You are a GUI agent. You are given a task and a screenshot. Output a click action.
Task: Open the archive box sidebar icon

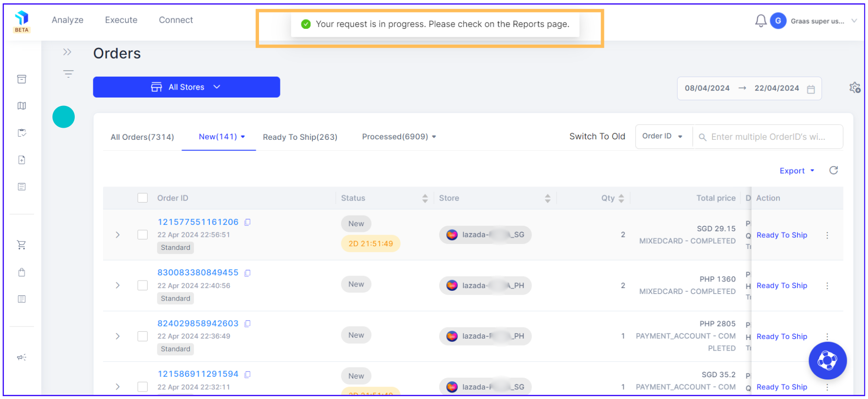coord(22,79)
